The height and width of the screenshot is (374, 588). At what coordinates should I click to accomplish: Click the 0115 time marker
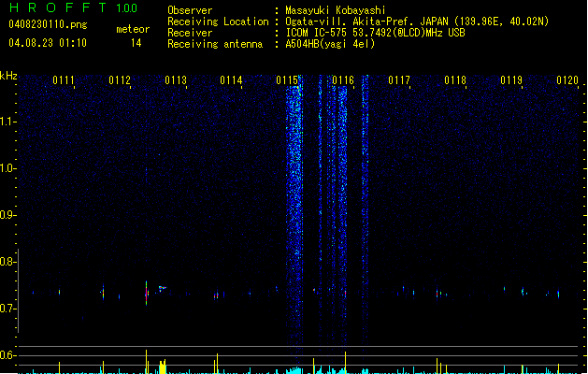click(x=287, y=80)
